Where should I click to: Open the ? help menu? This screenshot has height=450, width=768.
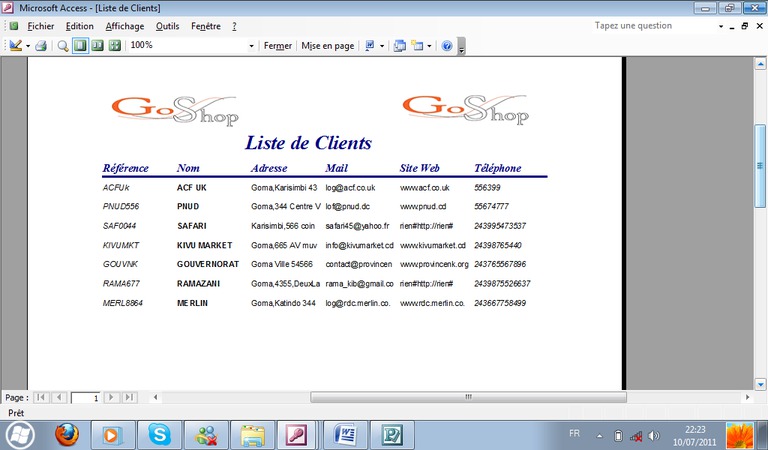[234, 26]
